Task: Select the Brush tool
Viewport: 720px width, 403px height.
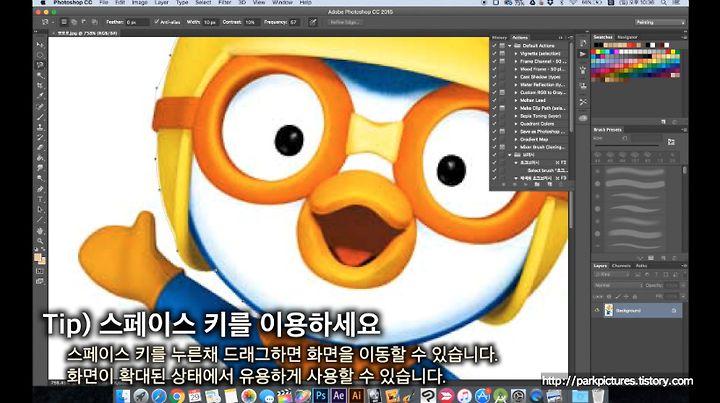Action: click(40, 117)
